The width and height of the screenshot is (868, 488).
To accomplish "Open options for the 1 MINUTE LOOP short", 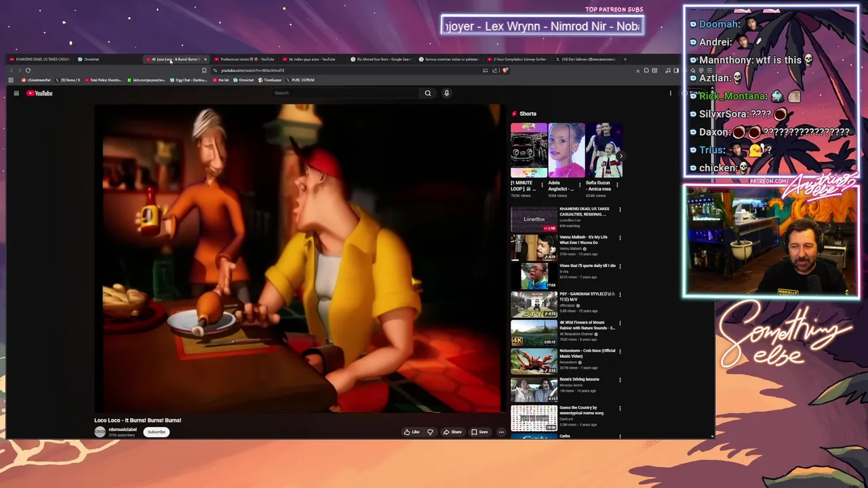I will pos(542,184).
